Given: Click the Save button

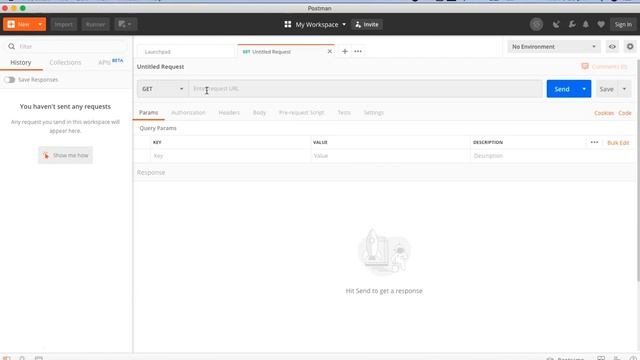Looking at the screenshot, I should (x=606, y=89).
